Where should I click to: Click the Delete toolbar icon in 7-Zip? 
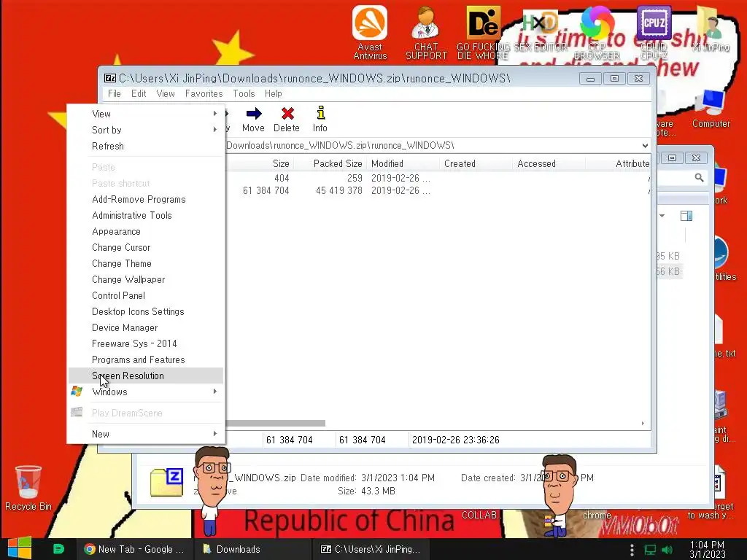[x=287, y=119]
